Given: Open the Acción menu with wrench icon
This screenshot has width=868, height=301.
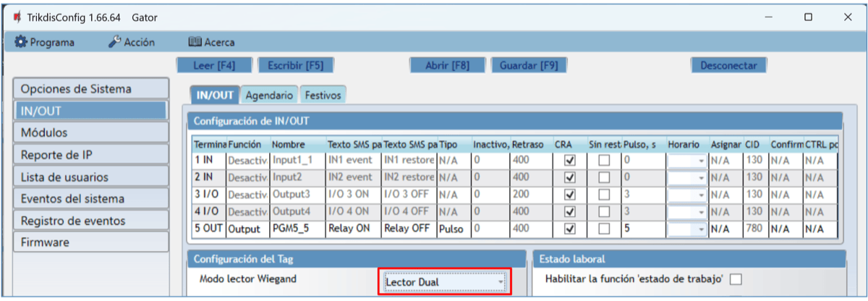Looking at the screenshot, I should 132,43.
